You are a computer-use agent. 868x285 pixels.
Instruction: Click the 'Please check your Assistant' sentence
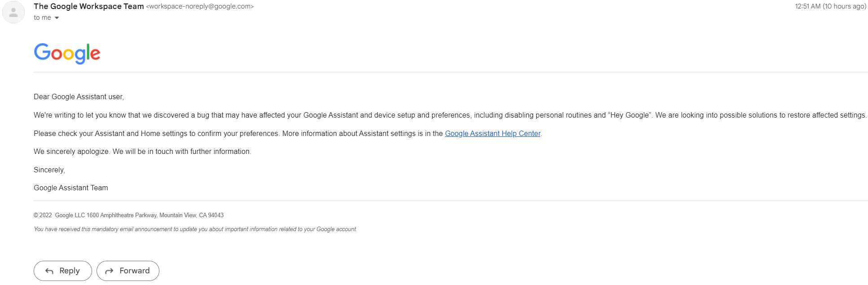click(x=288, y=133)
